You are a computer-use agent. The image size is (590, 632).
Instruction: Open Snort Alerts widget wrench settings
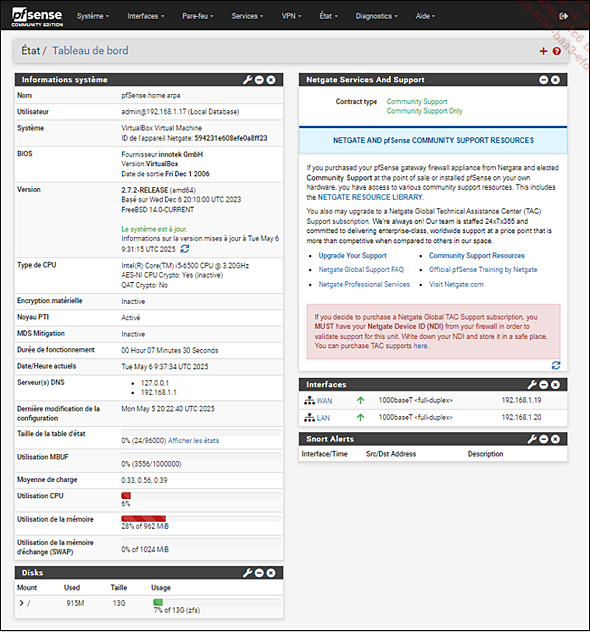pyautogui.click(x=532, y=439)
